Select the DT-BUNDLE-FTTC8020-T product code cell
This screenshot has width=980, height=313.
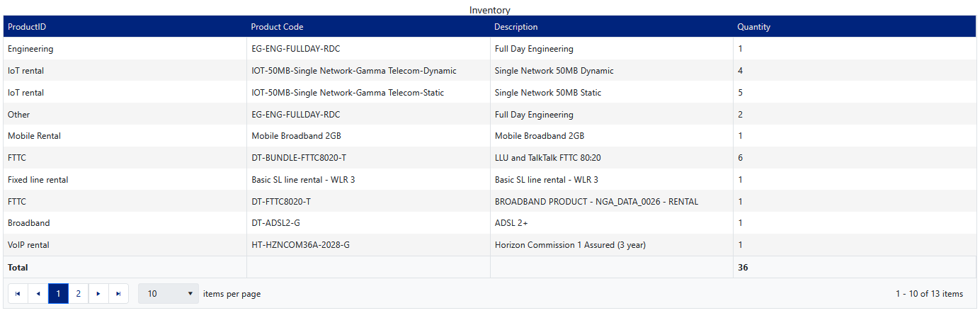[x=299, y=158]
